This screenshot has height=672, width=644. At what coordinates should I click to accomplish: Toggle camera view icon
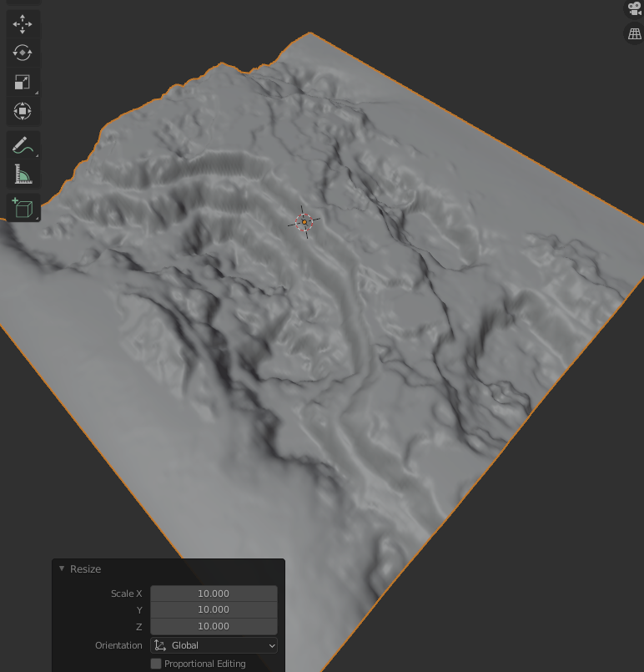tap(634, 8)
